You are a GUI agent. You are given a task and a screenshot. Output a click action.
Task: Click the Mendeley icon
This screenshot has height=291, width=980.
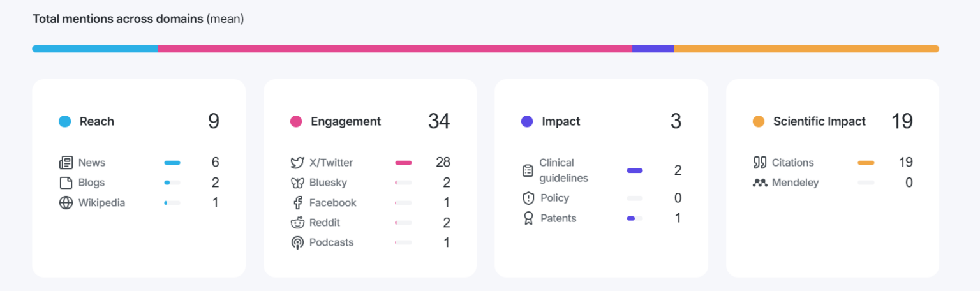pyautogui.click(x=759, y=183)
